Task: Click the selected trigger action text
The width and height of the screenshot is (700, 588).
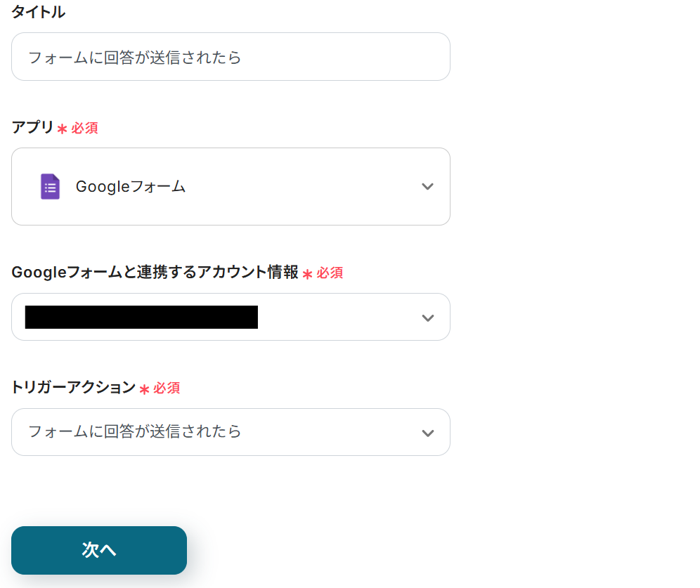Action: click(134, 431)
